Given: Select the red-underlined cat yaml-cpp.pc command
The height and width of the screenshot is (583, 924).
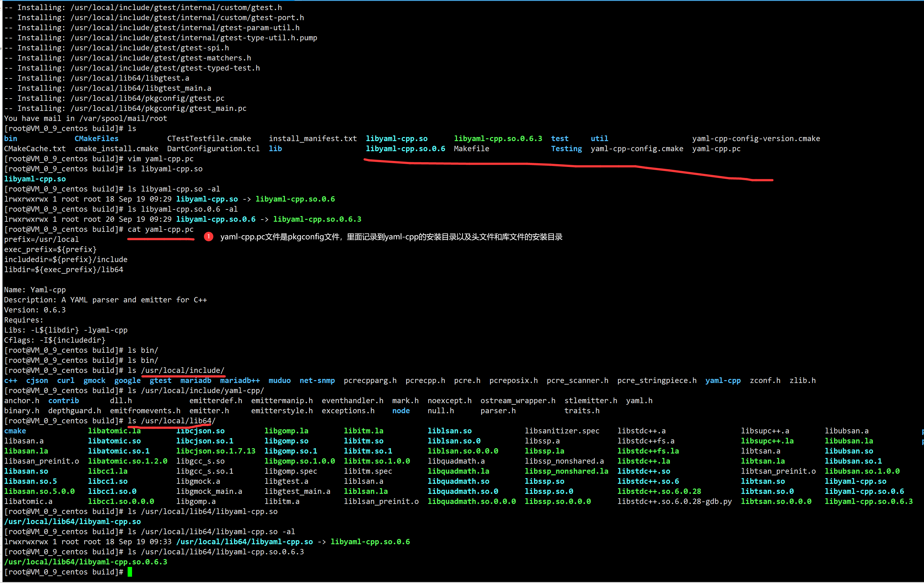Looking at the screenshot, I should 160,229.
